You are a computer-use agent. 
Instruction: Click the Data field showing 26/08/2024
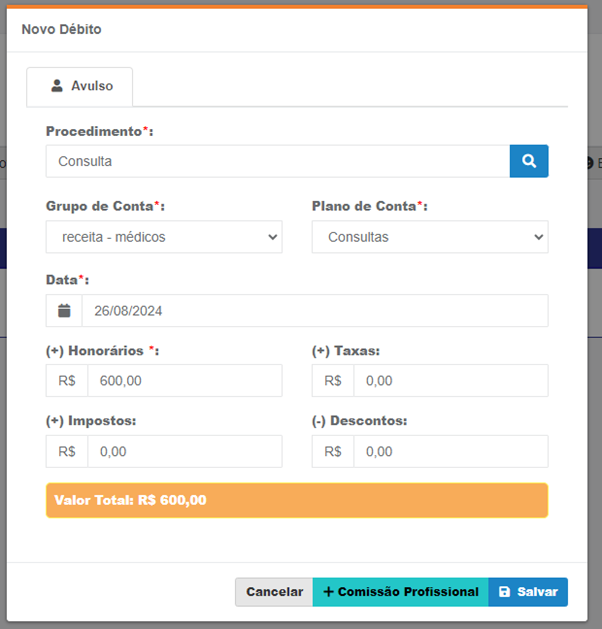click(x=314, y=311)
